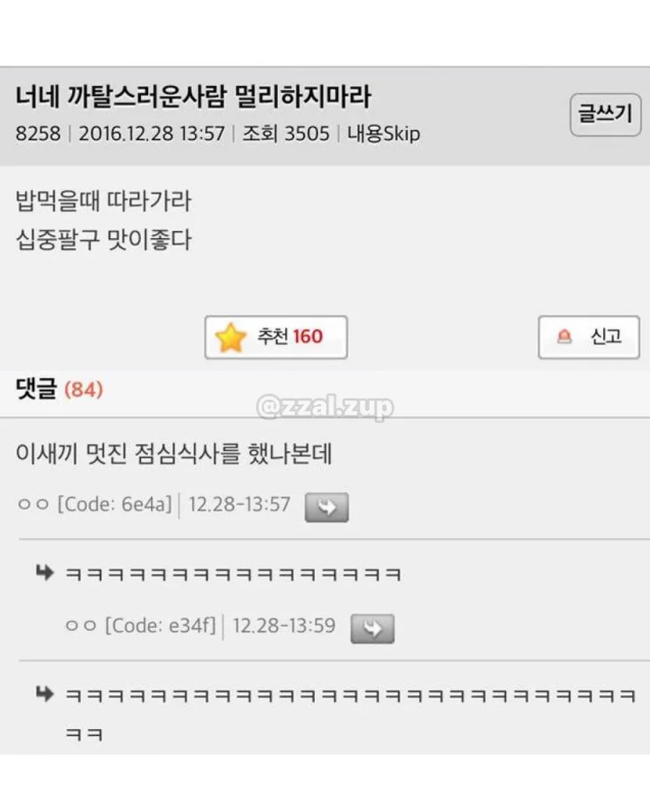This screenshot has height=812, width=650.
Task: Select comment 이새끼 멋진 점심식사를 했나본데
Action: point(173,453)
